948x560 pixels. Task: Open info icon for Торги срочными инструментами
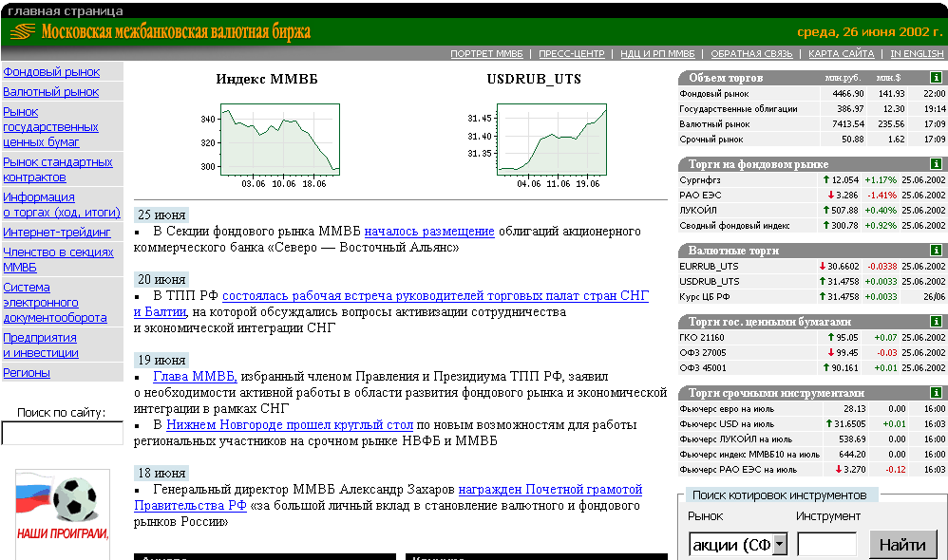(936, 393)
